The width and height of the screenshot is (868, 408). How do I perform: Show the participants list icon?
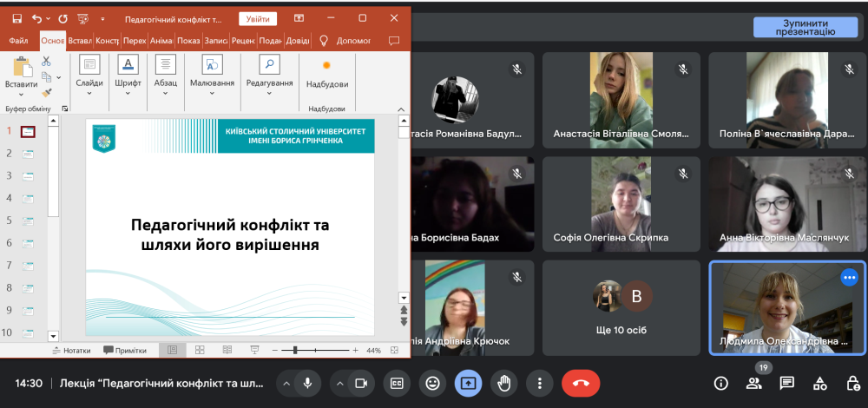[x=753, y=383]
